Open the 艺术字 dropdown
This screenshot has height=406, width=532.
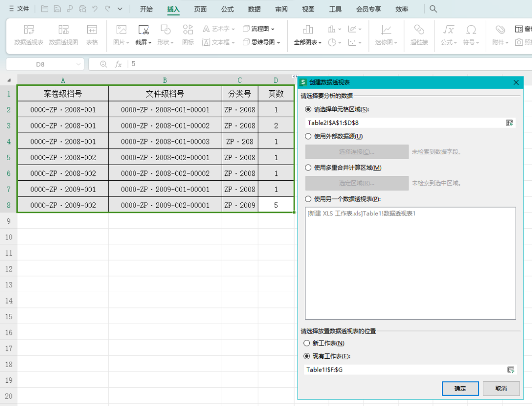click(x=219, y=29)
